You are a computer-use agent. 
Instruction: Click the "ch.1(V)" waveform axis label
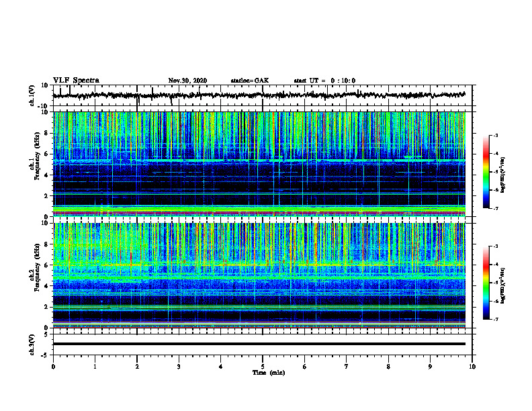click(32, 95)
